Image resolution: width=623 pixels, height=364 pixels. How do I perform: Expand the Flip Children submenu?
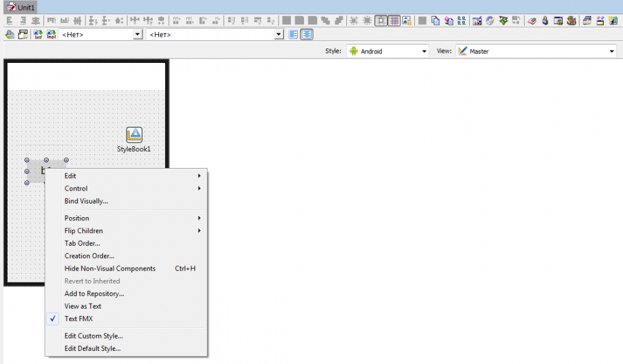click(x=126, y=231)
